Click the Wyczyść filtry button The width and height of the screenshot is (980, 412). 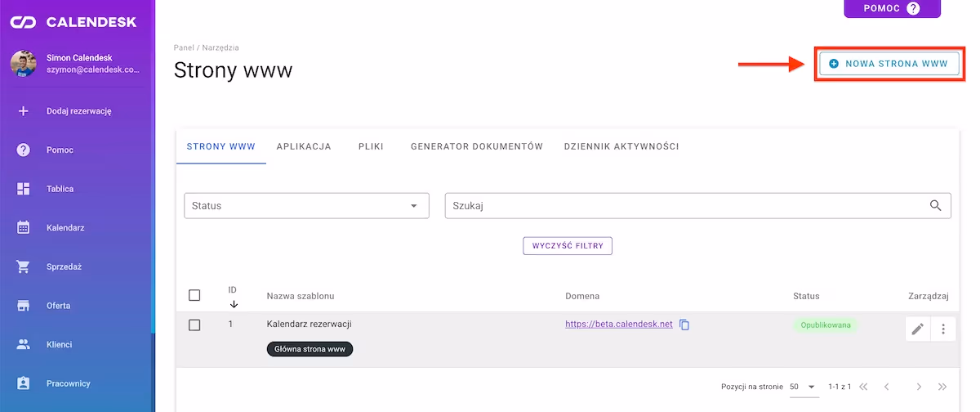coord(568,246)
